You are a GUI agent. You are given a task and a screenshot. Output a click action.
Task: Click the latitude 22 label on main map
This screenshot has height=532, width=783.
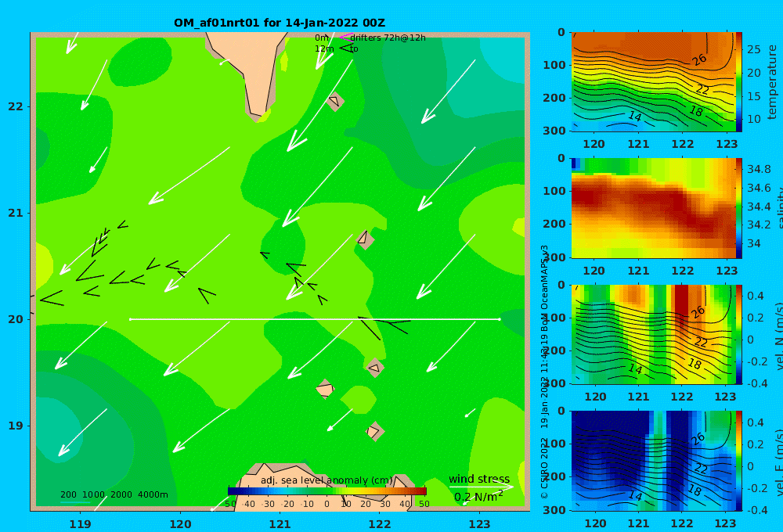pyautogui.click(x=16, y=106)
